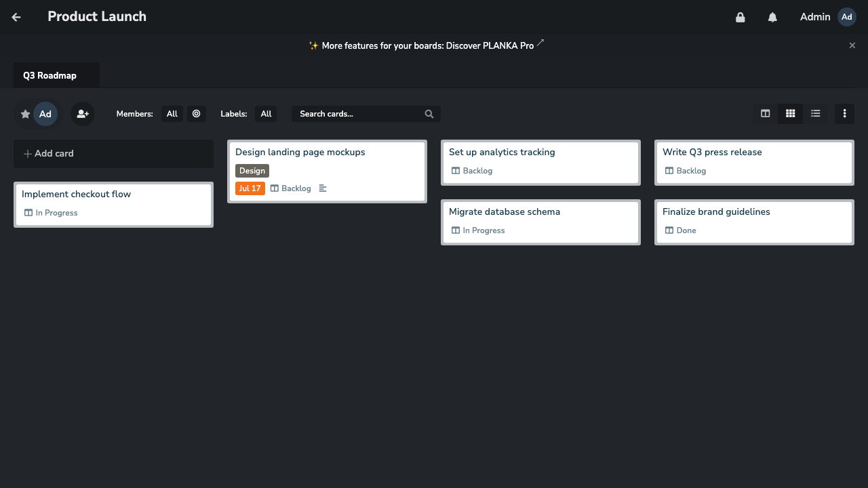Switch to list view icon
Viewport: 868px width, 488px height.
tap(816, 114)
